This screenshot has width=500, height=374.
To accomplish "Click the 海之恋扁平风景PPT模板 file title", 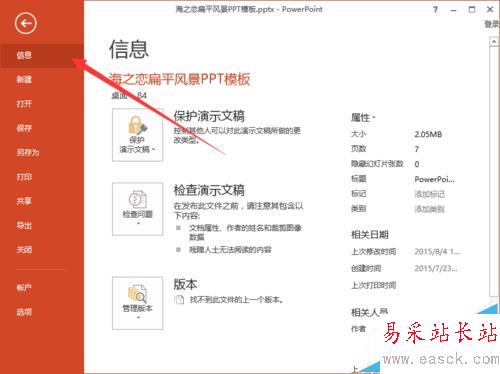I will pos(179,79).
